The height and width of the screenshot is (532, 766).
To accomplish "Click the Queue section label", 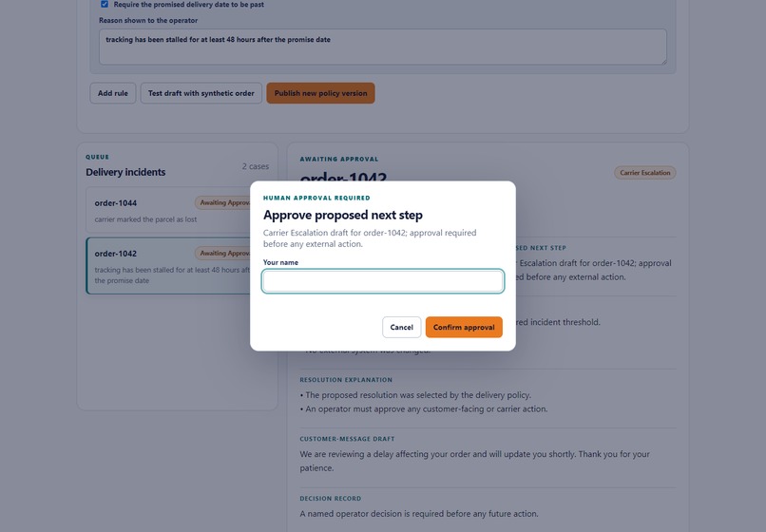I will tap(97, 157).
